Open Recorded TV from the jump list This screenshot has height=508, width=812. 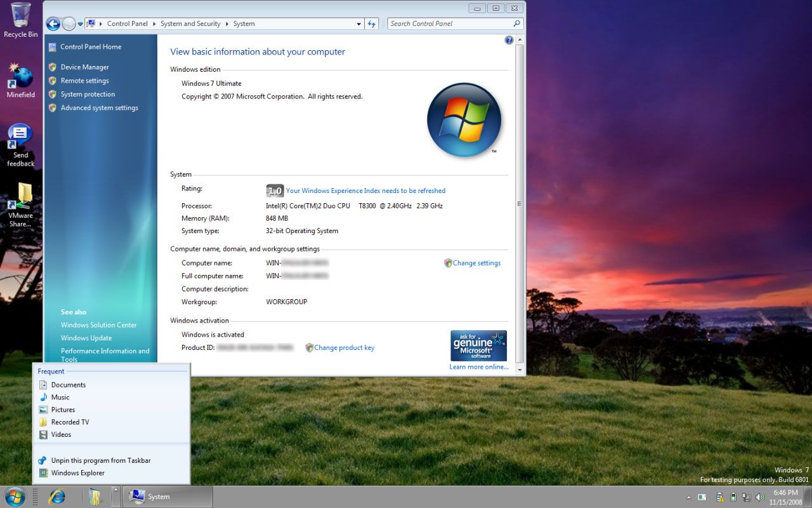[x=112, y=422]
